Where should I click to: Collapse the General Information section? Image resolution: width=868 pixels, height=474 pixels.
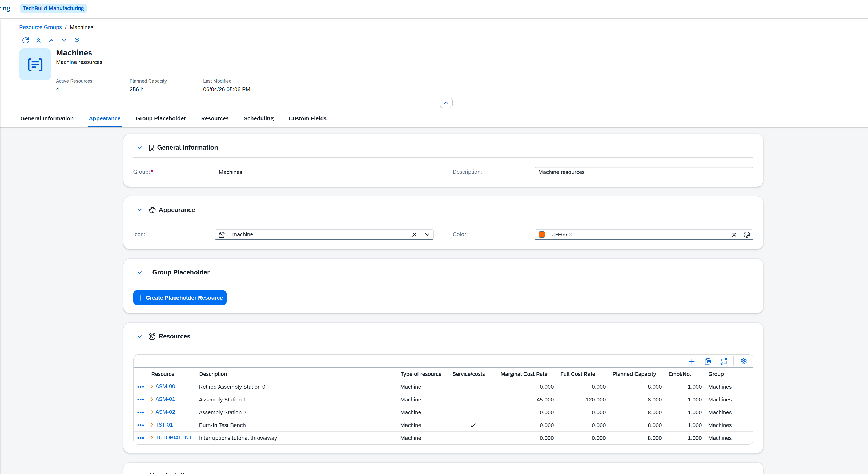(x=139, y=148)
